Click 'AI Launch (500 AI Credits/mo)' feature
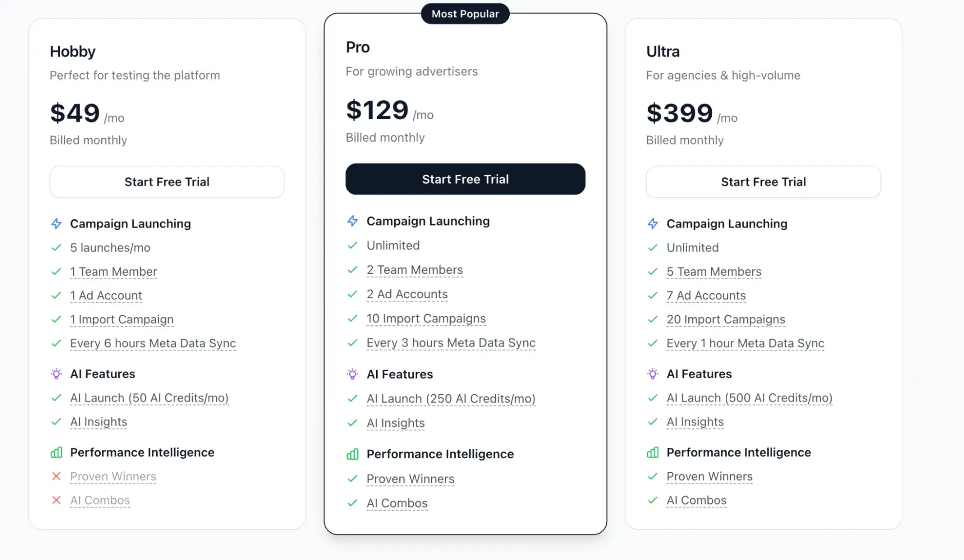 pos(749,398)
